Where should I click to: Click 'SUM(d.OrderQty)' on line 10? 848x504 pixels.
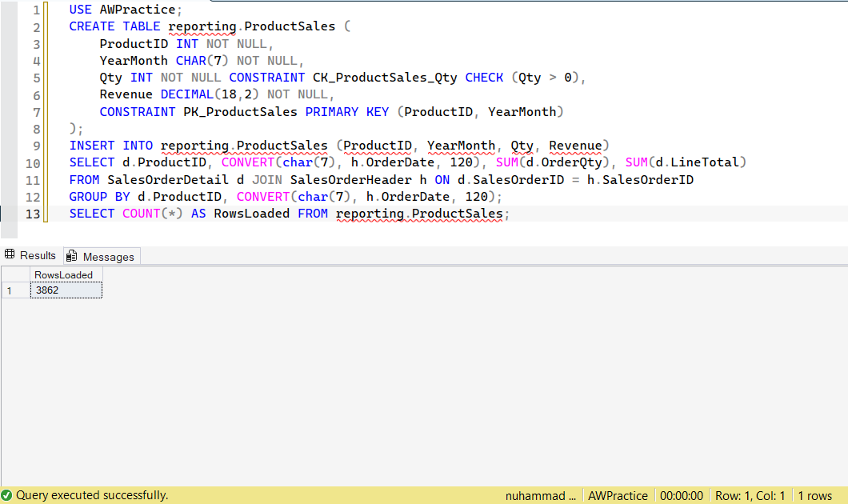(553, 162)
